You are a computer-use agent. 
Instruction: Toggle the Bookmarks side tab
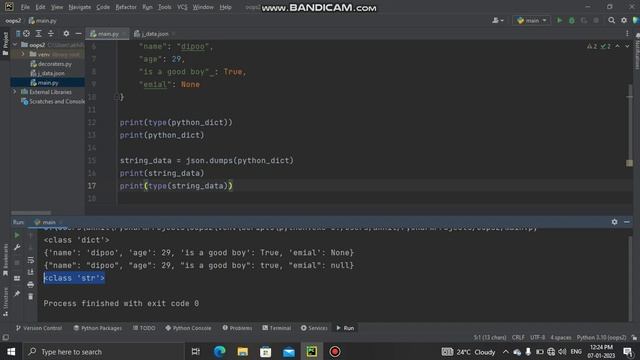(5, 260)
